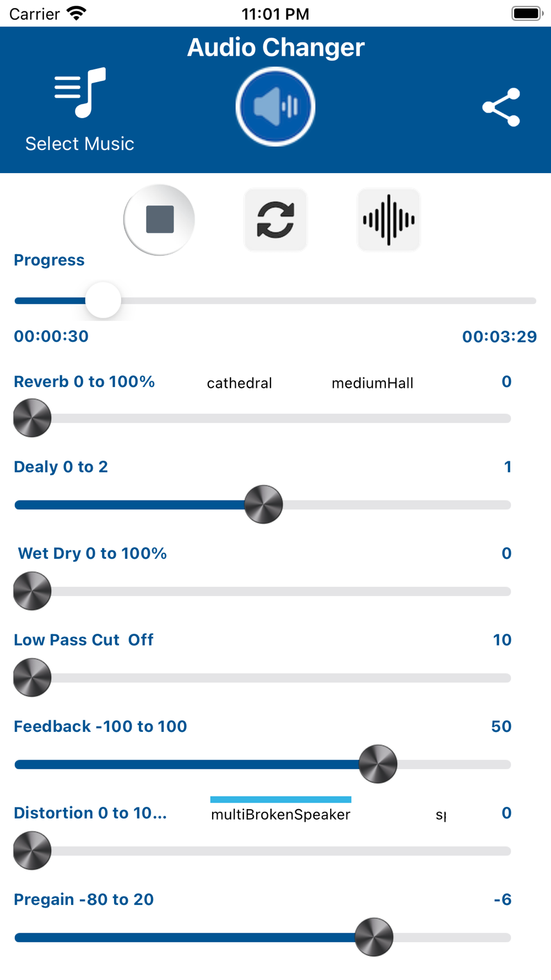Stop playback with the square stop button
The height and width of the screenshot is (980, 551).
pyautogui.click(x=159, y=219)
